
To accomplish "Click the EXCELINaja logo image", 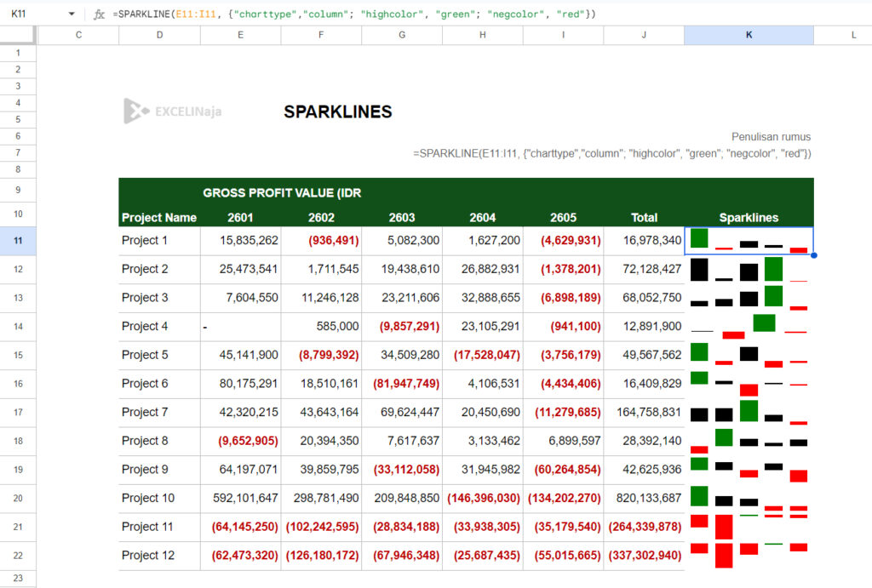I will point(172,111).
